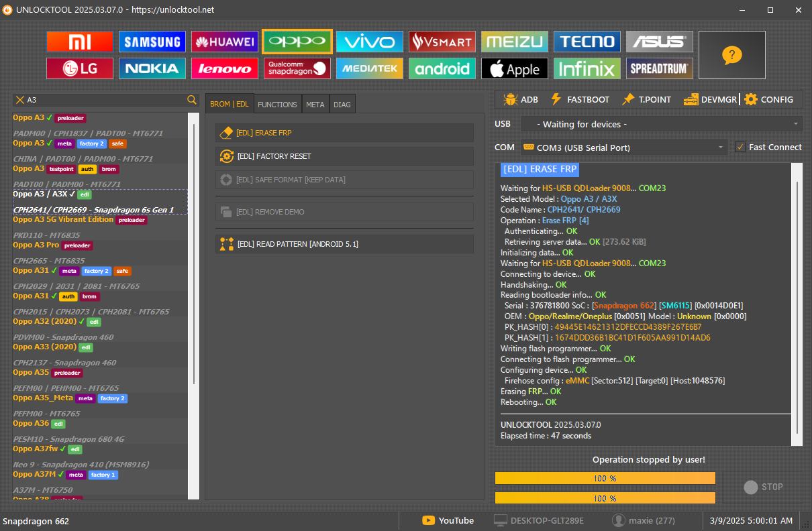The height and width of the screenshot is (531, 812).
Task: Select the Lenovo brand tile
Action: pos(225,68)
